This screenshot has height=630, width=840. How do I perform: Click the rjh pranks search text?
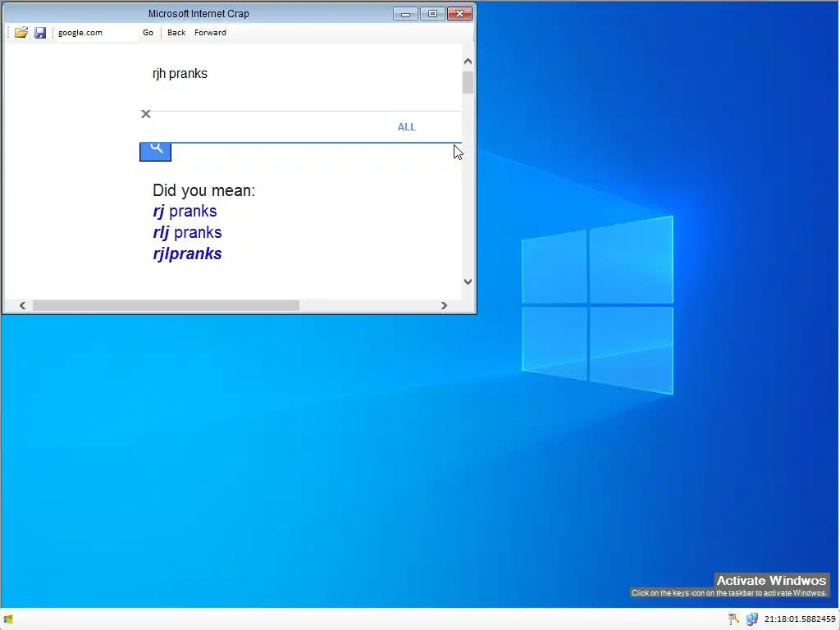(x=180, y=73)
